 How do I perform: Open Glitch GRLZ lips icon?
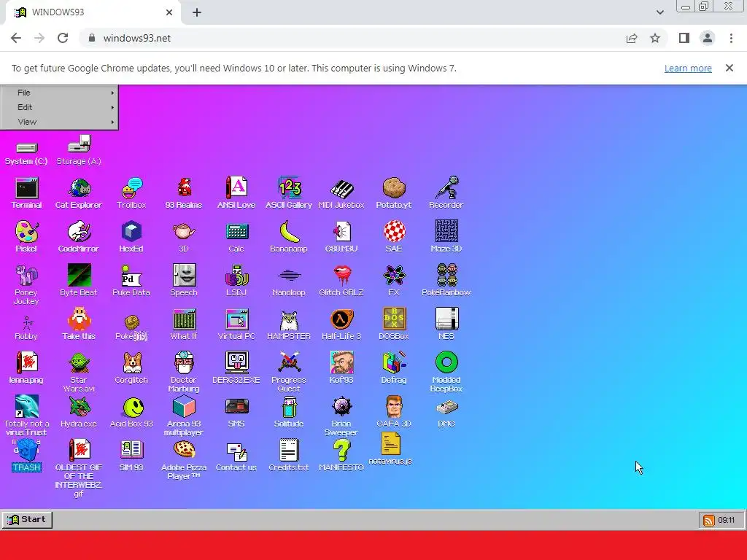click(x=341, y=281)
